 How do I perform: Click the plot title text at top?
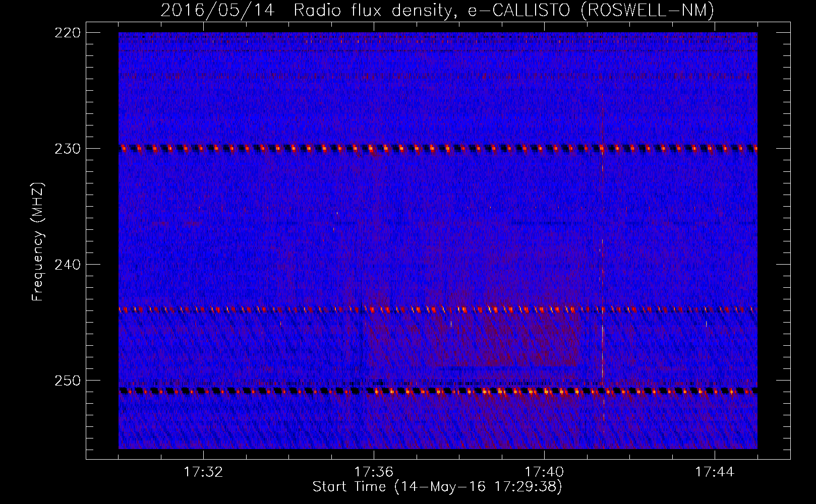point(437,11)
